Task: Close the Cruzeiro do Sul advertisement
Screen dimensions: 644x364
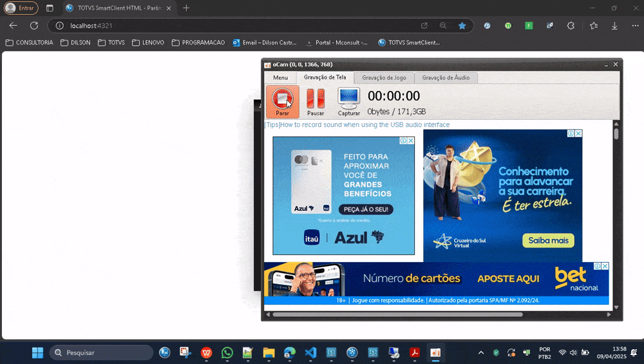Action: coord(578,133)
